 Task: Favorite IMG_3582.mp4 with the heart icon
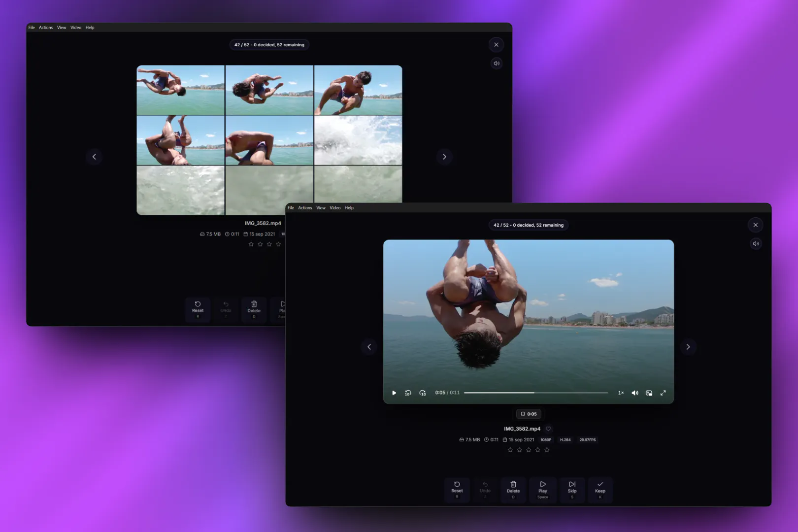tap(548, 429)
